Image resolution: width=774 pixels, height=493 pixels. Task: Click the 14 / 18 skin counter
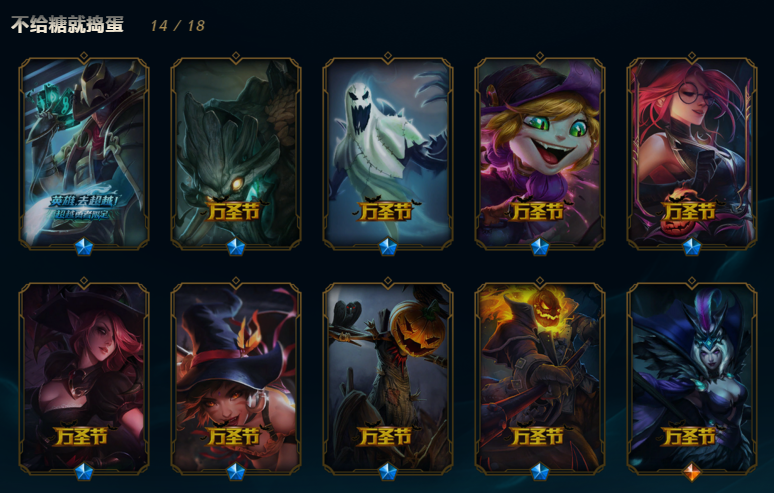click(x=178, y=26)
